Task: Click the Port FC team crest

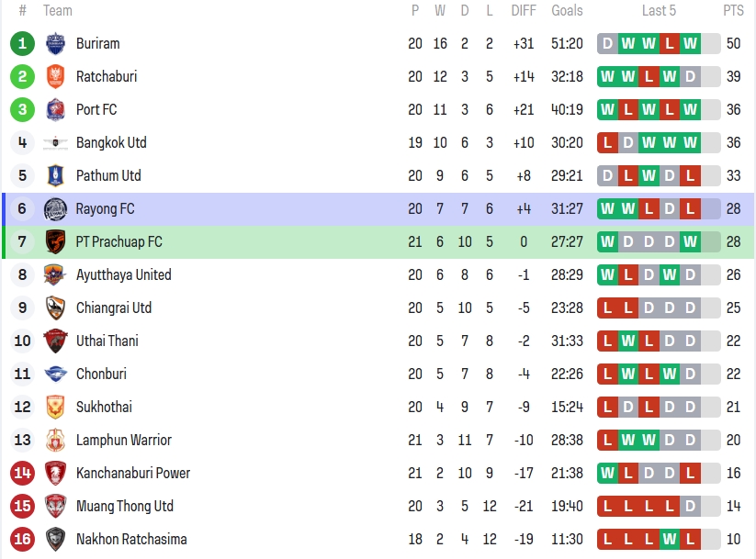Action: [56, 109]
